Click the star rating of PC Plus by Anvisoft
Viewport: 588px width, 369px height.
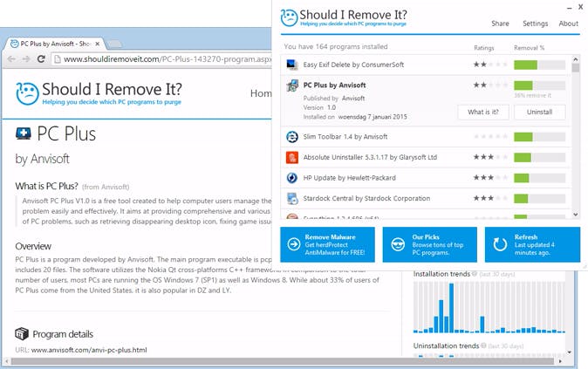[490, 85]
